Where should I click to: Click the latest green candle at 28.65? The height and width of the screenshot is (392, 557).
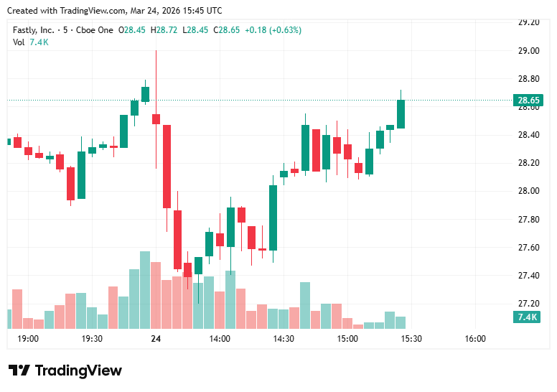401,114
